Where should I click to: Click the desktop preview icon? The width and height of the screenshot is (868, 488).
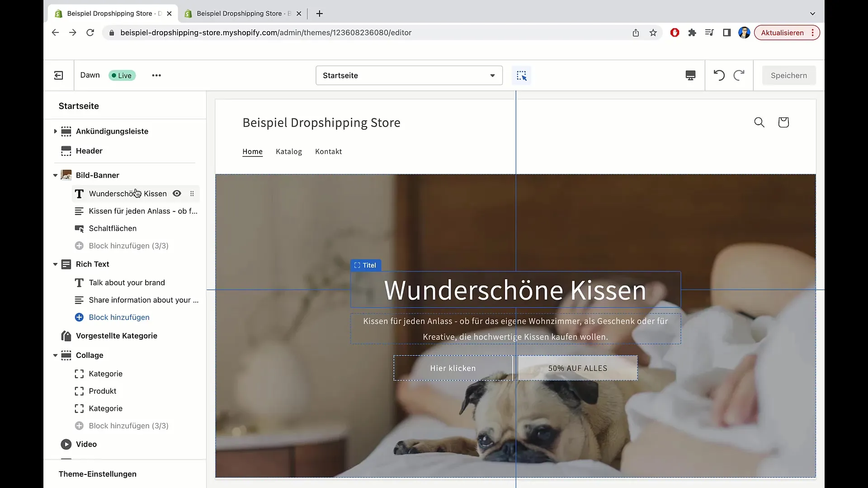pos(690,75)
